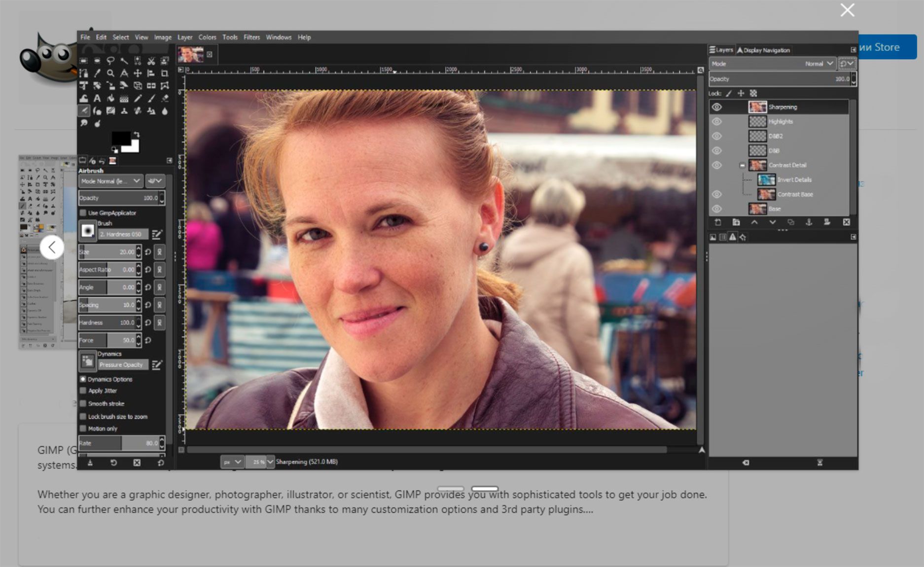Collapse the Contrast Detail layer group
924x567 pixels.
coord(742,165)
